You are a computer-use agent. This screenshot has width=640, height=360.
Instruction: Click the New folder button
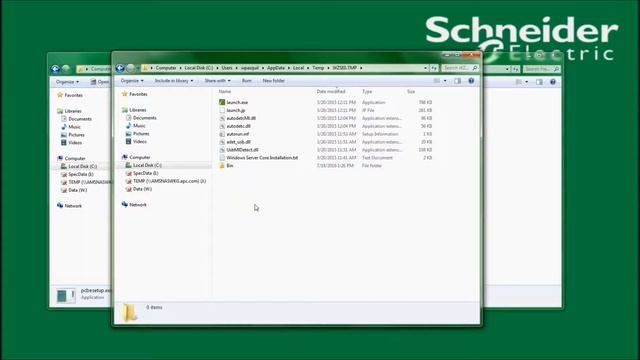tap(273, 81)
